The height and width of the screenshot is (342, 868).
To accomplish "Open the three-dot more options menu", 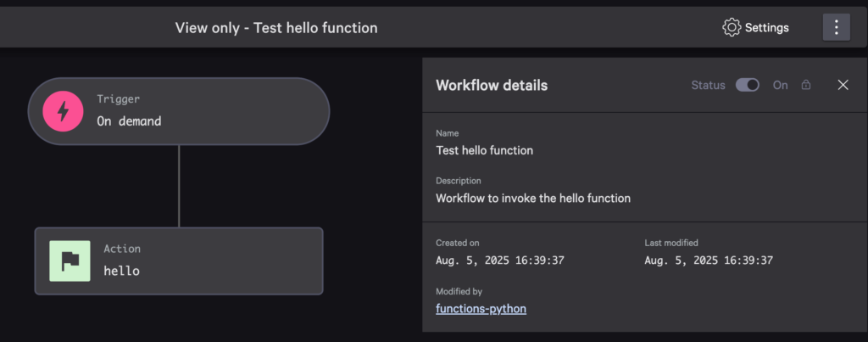I will 836,27.
